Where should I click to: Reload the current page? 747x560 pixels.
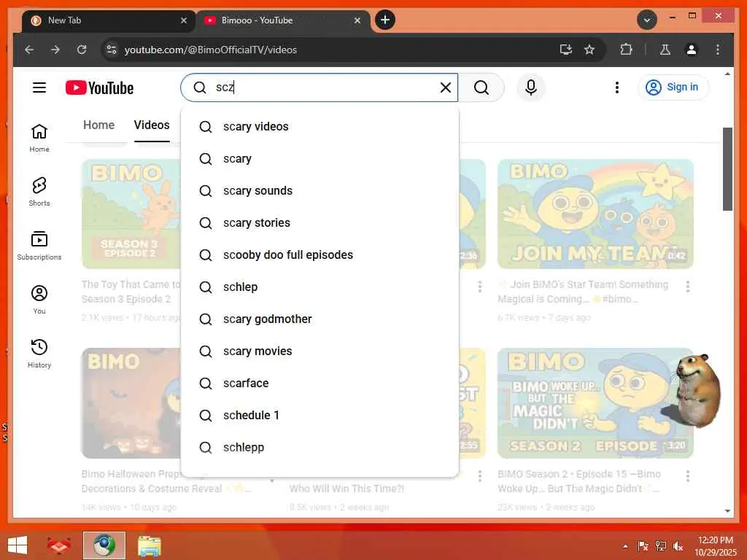coord(82,50)
